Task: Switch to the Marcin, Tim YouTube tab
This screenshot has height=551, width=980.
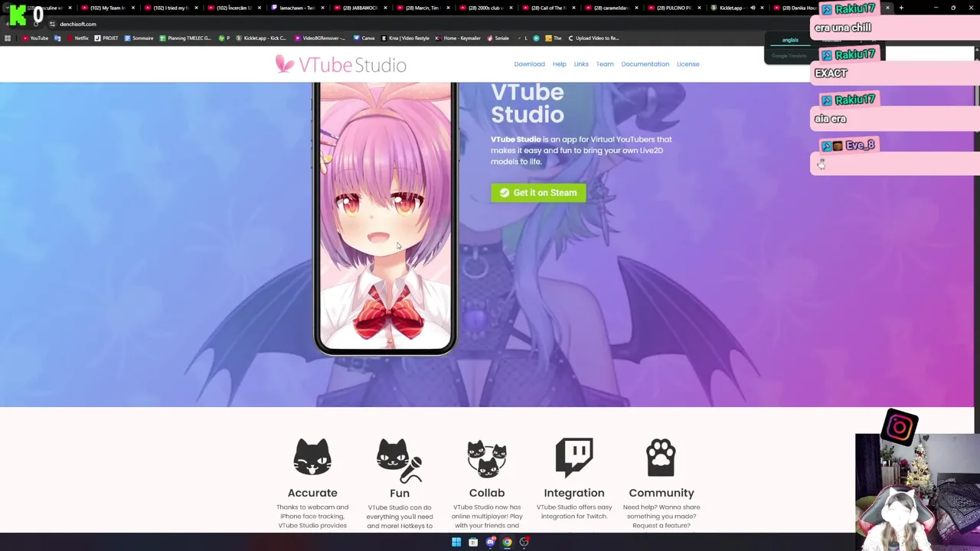Action: point(423,8)
